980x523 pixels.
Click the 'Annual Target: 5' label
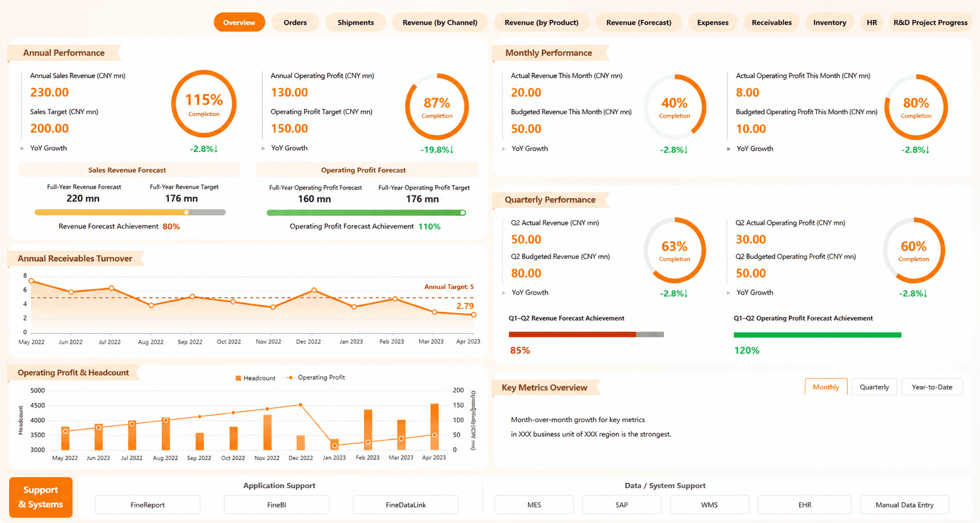coord(448,287)
